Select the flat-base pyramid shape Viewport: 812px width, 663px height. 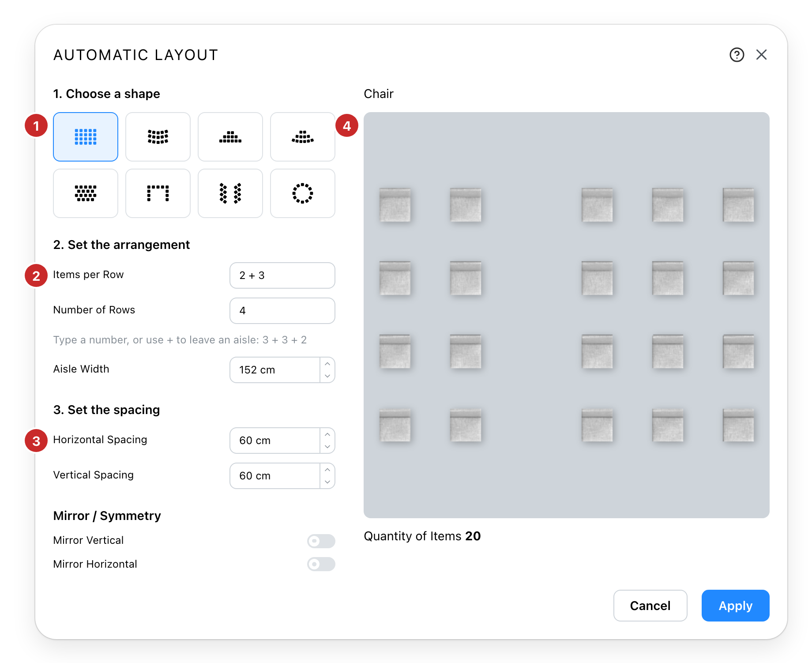pos(230,137)
